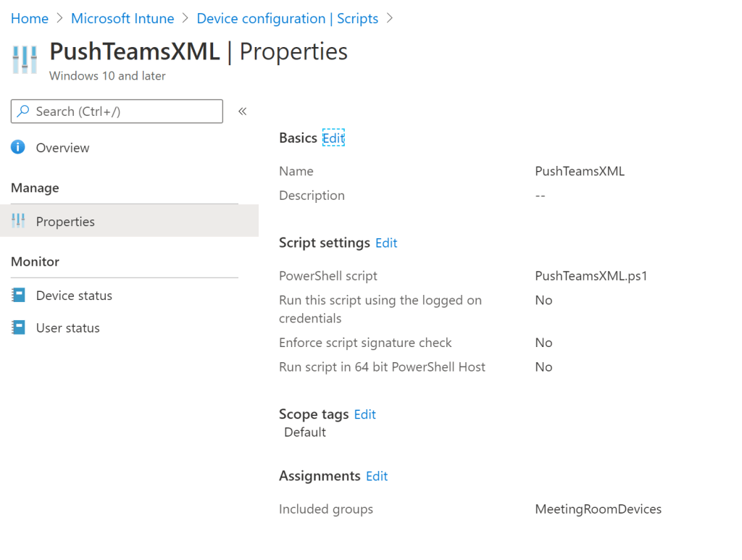Click the Overview info icon
Screen dimensions: 742x560
point(18,147)
